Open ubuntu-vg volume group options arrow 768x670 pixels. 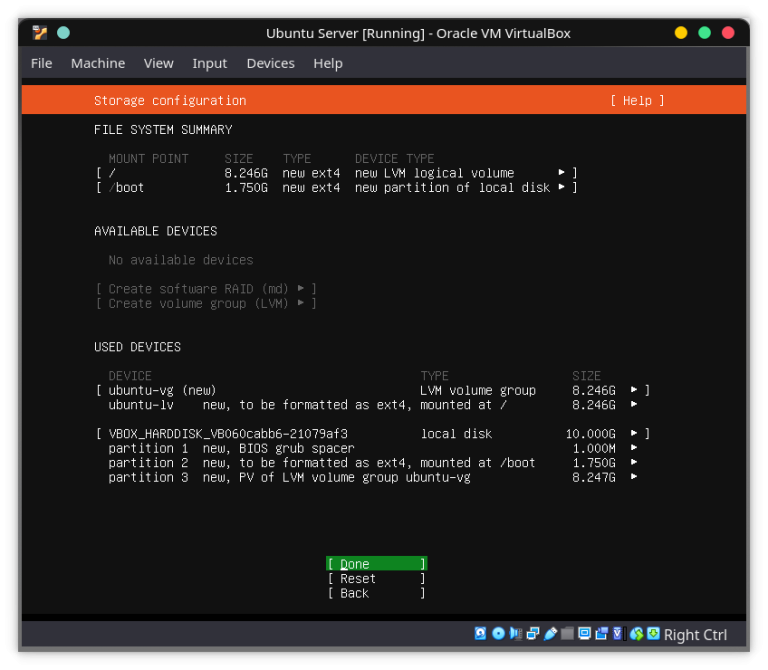[634, 390]
